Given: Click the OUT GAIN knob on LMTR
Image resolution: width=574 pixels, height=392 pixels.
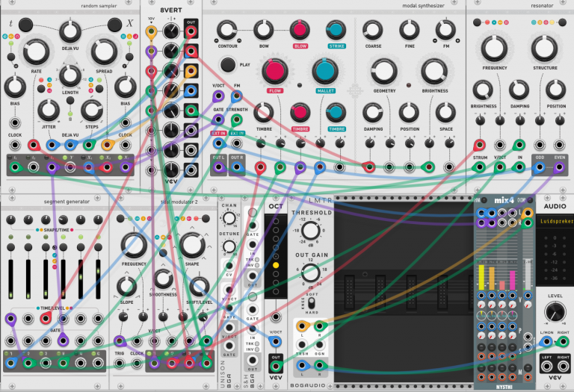Looking at the screenshot, I should pos(310,273).
